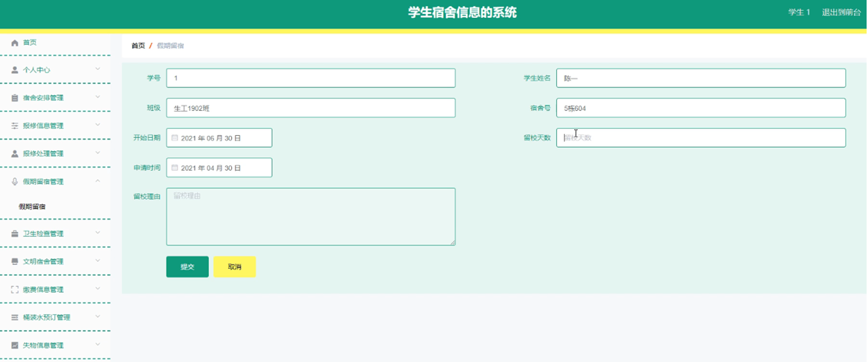Open the 开始日期 date field

(219, 138)
